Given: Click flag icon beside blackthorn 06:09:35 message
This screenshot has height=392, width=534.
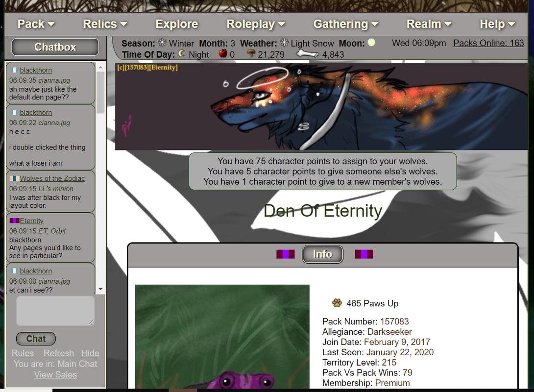Looking at the screenshot, I should coord(14,70).
